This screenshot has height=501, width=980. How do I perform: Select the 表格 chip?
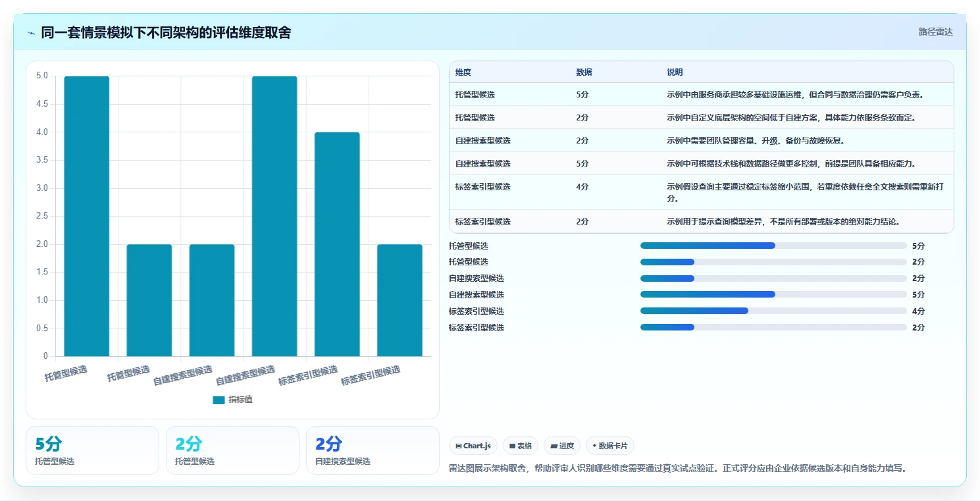(520, 446)
